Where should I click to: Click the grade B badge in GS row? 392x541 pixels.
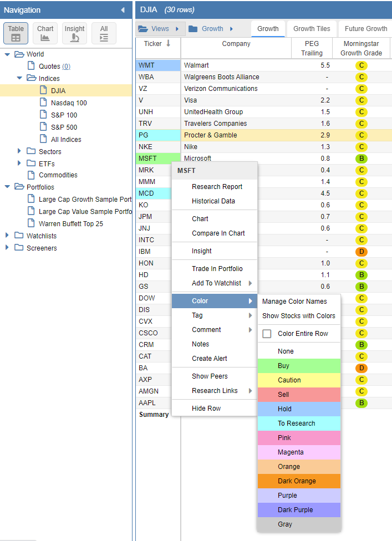click(x=362, y=287)
